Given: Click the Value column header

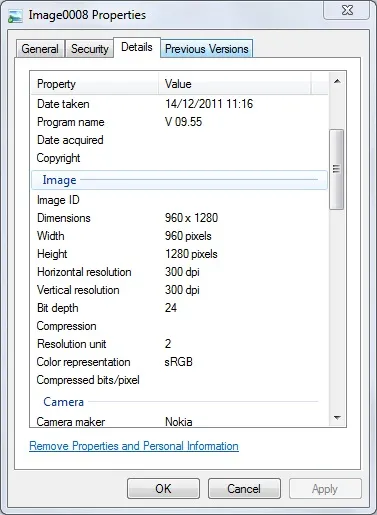Looking at the screenshot, I should coord(235,84).
